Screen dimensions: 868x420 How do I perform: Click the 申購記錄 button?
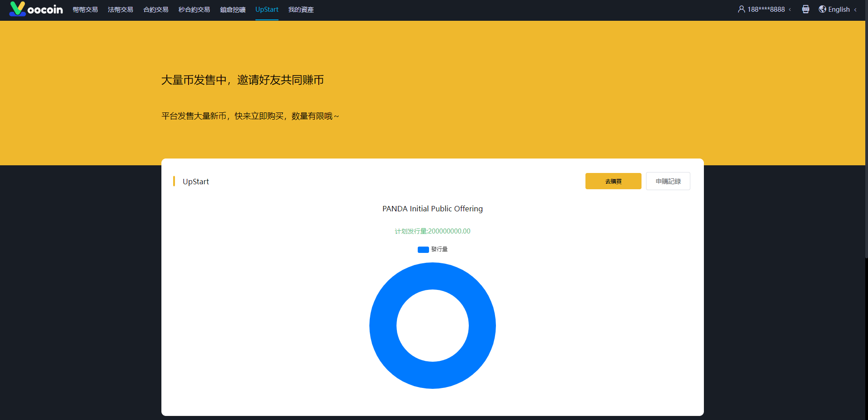(668, 181)
